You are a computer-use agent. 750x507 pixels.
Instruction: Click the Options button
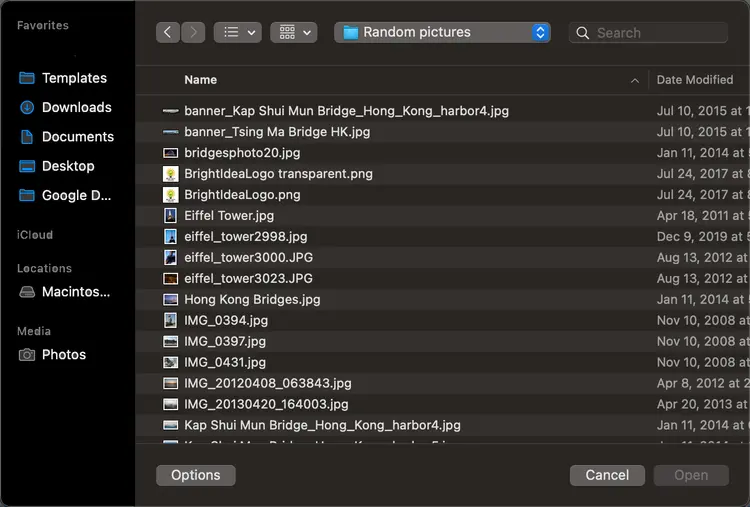tap(196, 475)
